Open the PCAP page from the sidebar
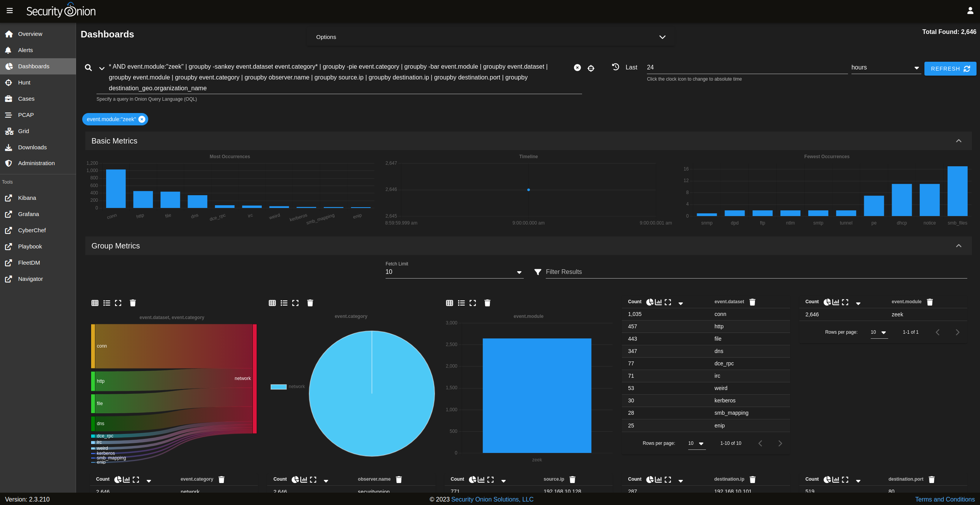Image resolution: width=980 pixels, height=505 pixels. [x=26, y=115]
